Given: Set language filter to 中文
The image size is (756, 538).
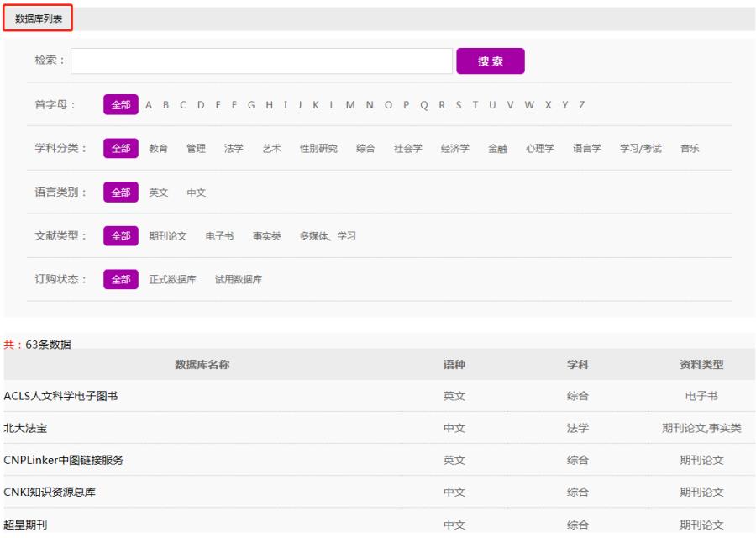Looking at the screenshot, I should [x=196, y=193].
